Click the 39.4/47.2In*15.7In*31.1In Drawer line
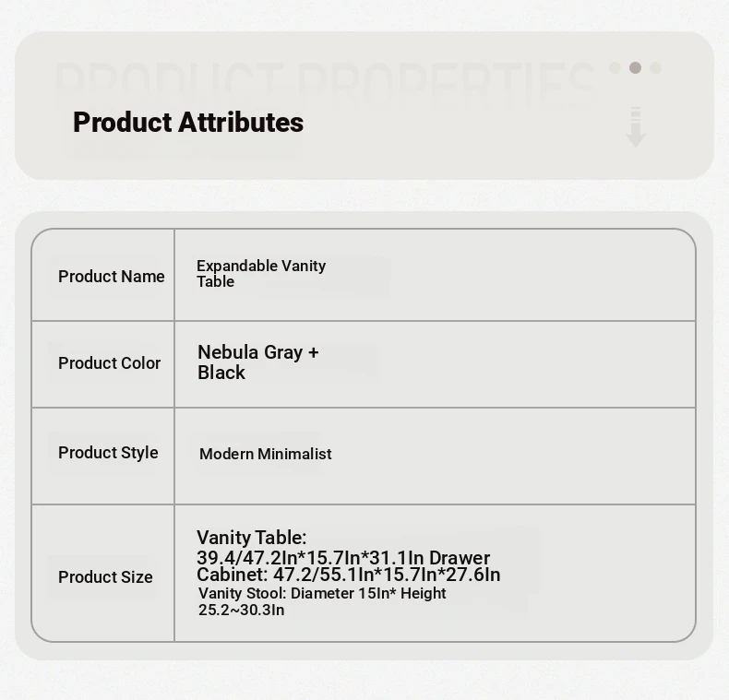This screenshot has height=700, width=729. tap(343, 558)
